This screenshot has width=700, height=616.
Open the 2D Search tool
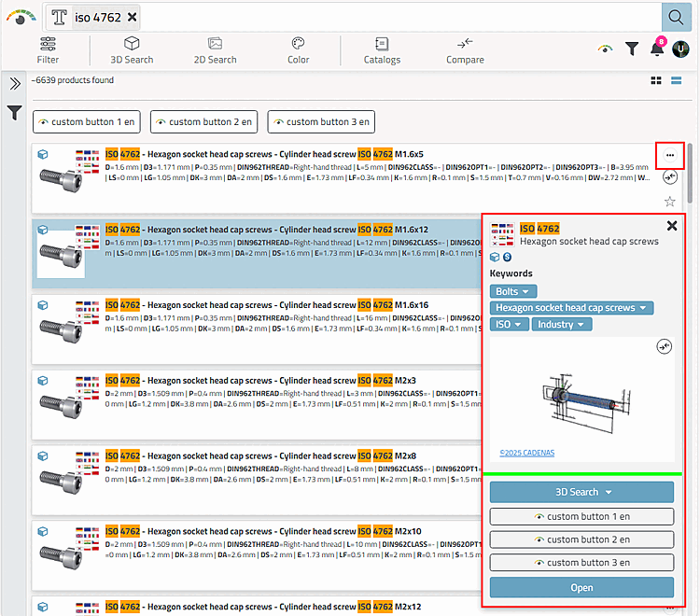click(216, 50)
